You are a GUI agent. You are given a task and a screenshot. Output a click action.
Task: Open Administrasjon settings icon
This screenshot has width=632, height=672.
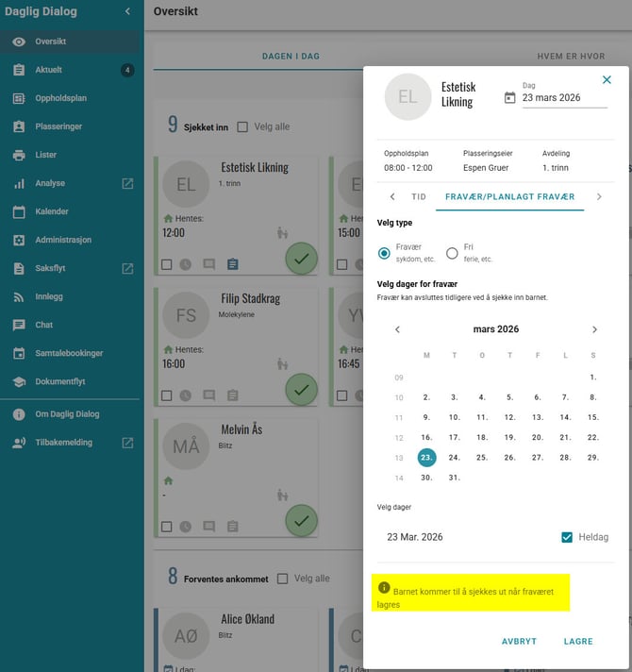[x=19, y=240]
